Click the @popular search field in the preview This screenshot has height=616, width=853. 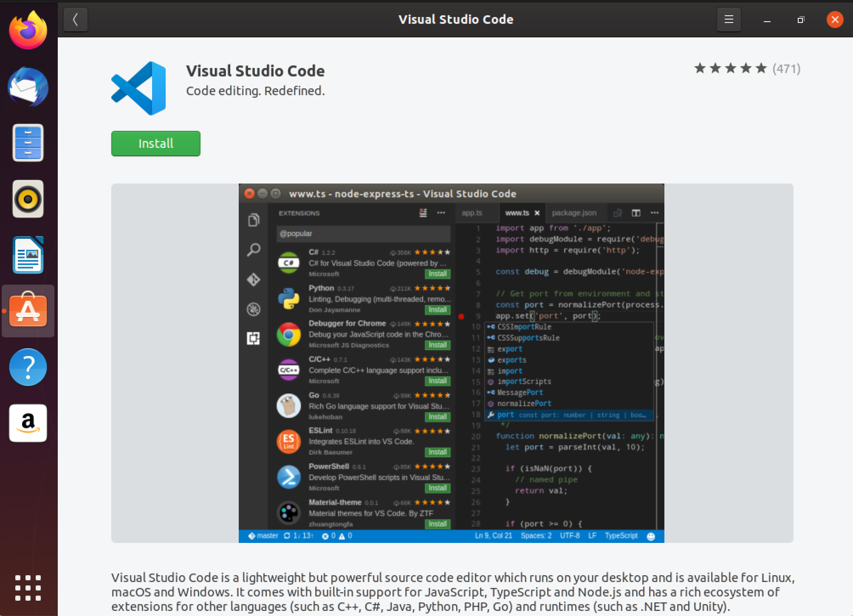[363, 234]
